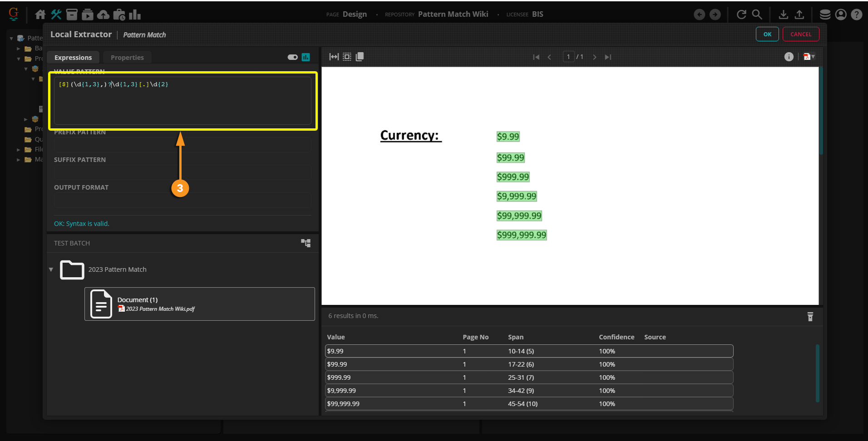Click the fit page dashed-square icon
Screen dimensions: 868x441
pos(347,57)
